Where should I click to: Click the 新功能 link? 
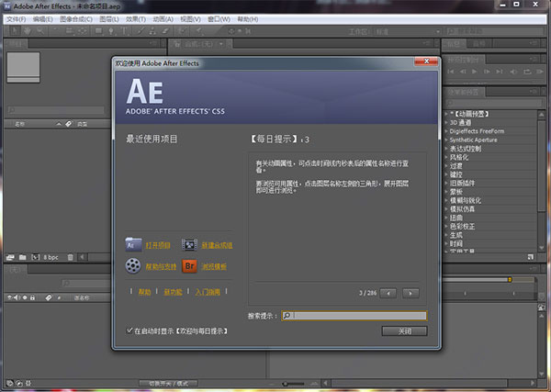[x=173, y=292]
